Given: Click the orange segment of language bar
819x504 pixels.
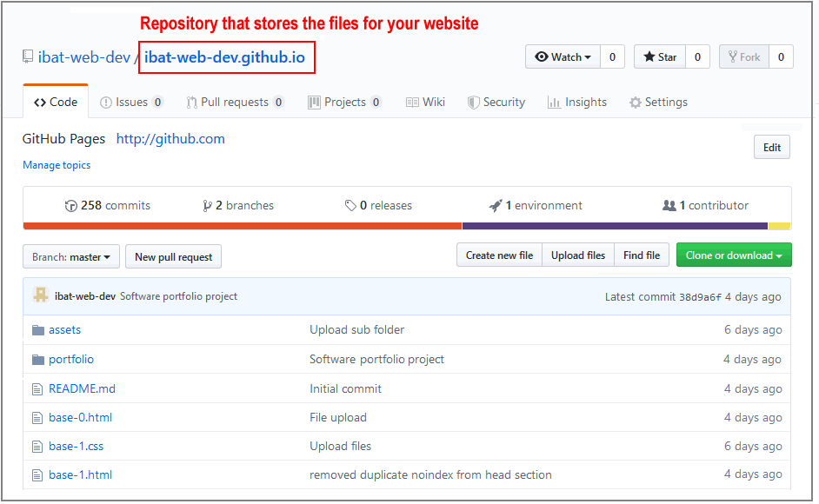Looking at the screenshot, I should pos(243,227).
